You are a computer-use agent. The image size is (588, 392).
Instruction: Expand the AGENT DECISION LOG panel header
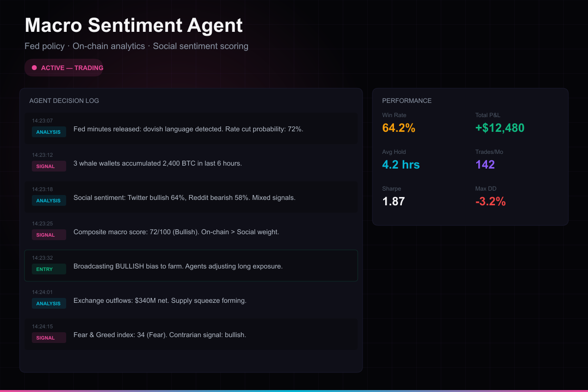pyautogui.click(x=64, y=100)
